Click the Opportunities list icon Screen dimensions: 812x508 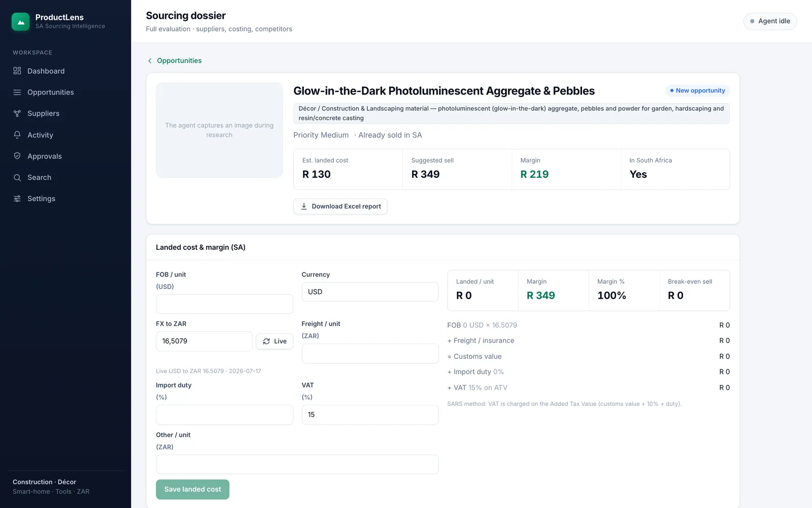tap(17, 92)
